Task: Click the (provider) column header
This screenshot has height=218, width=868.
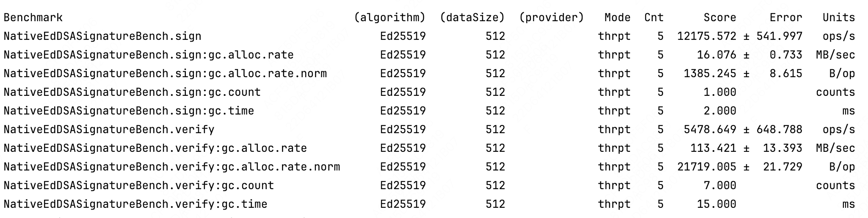Action: point(551,17)
